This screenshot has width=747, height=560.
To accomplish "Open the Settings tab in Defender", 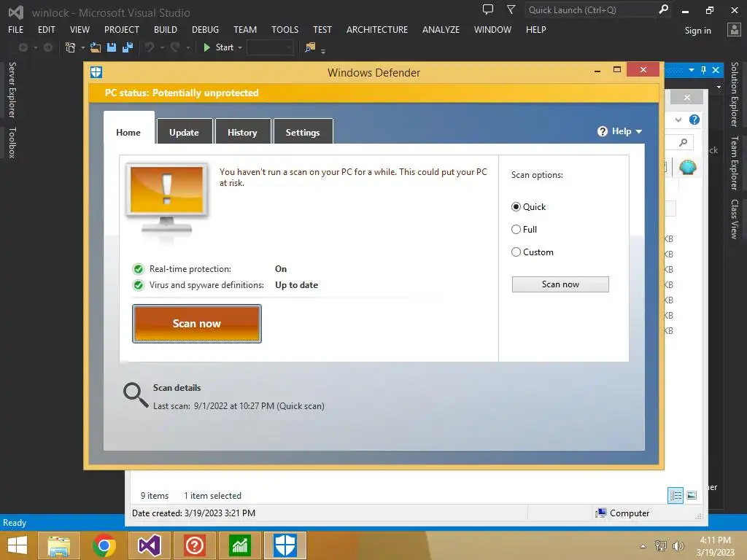I will 303,132.
